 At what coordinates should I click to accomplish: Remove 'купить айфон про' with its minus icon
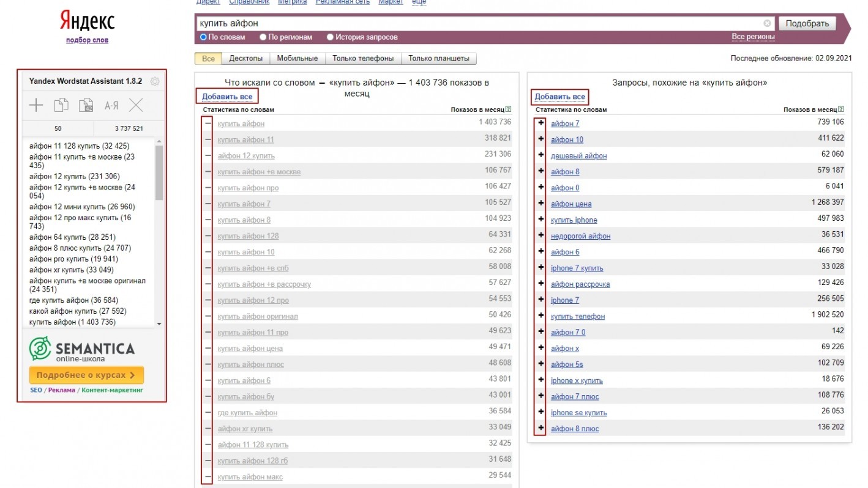coord(208,188)
